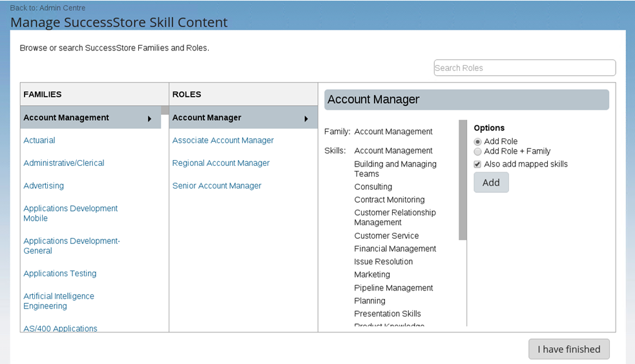Select the Add Role radio button
This screenshot has height=364, width=635.
tap(478, 141)
